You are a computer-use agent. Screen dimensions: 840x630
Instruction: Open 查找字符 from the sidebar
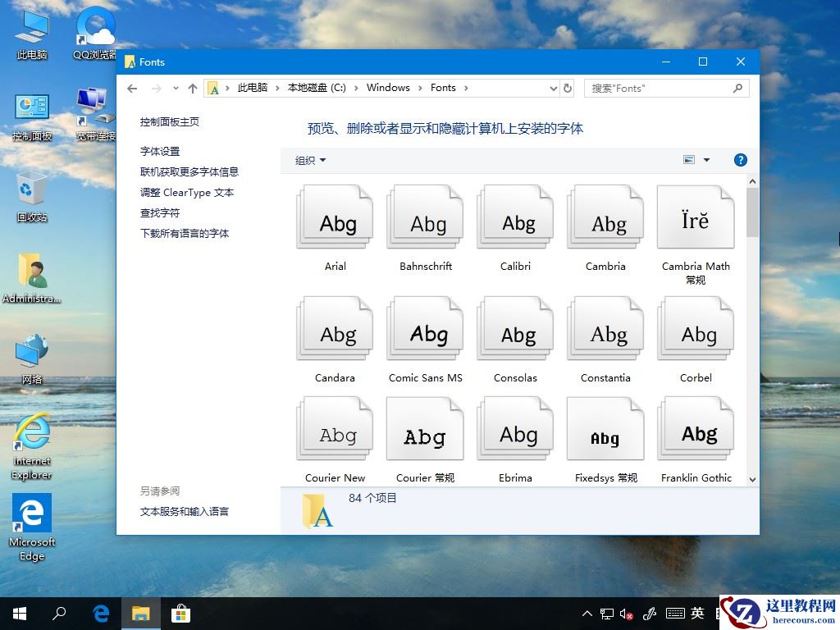click(159, 212)
